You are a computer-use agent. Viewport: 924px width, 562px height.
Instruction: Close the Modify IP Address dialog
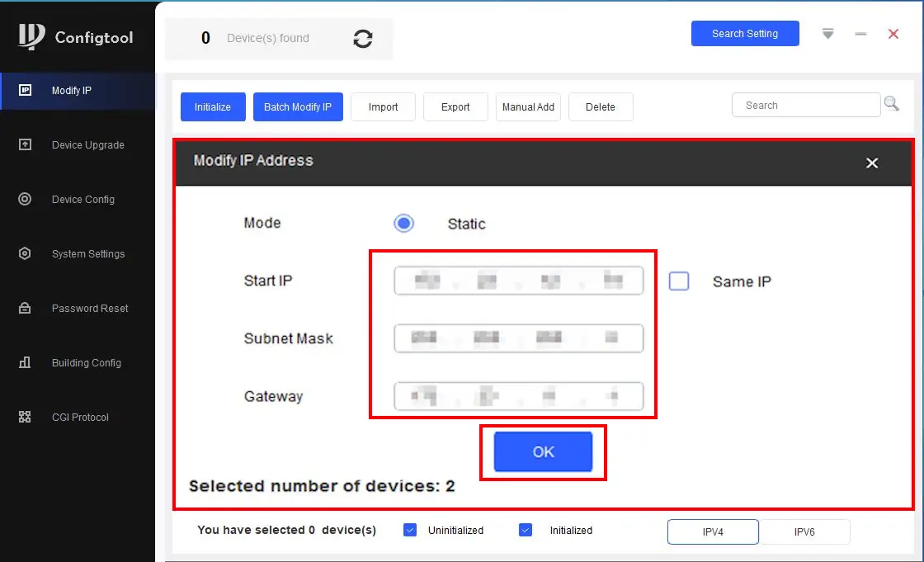pos(872,163)
